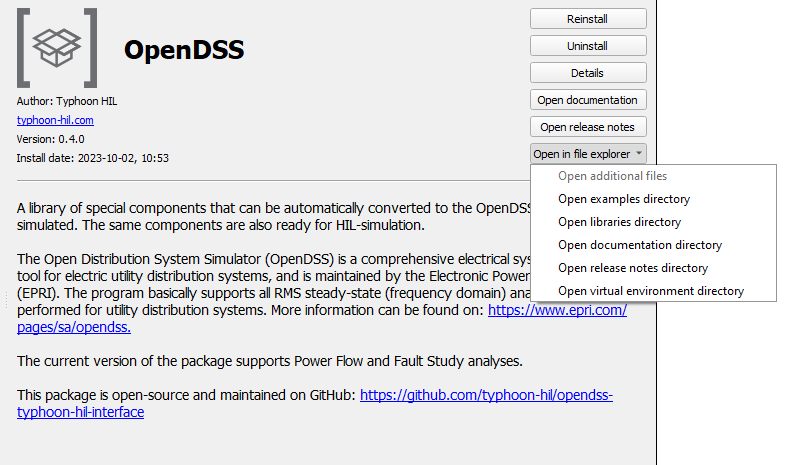Viewport: 798px width, 465px height.
Task: Click the Open documentation button
Action: click(x=587, y=100)
